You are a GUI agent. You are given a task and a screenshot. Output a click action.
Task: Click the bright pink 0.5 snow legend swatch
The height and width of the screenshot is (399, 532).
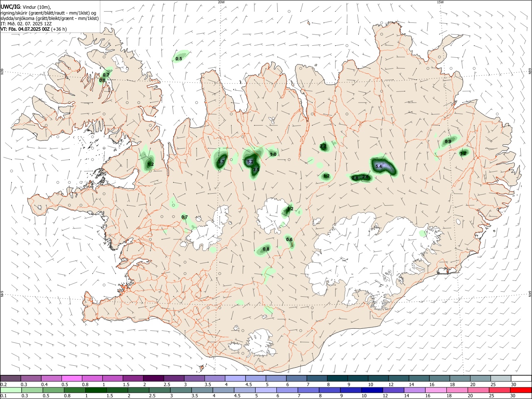[x=71, y=378]
